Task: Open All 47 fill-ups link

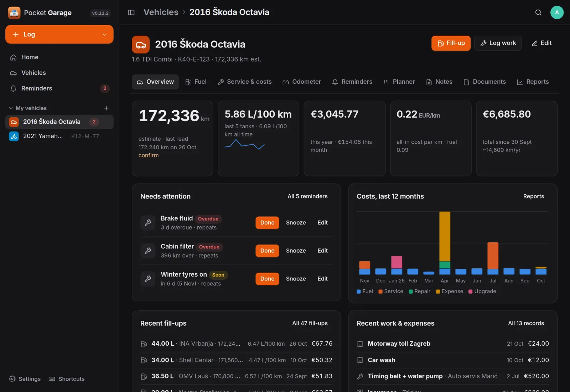Action: click(x=310, y=323)
